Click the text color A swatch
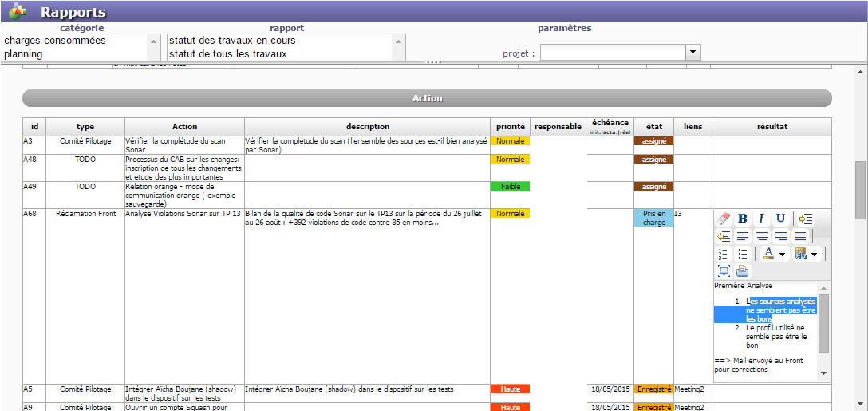 [x=768, y=254]
